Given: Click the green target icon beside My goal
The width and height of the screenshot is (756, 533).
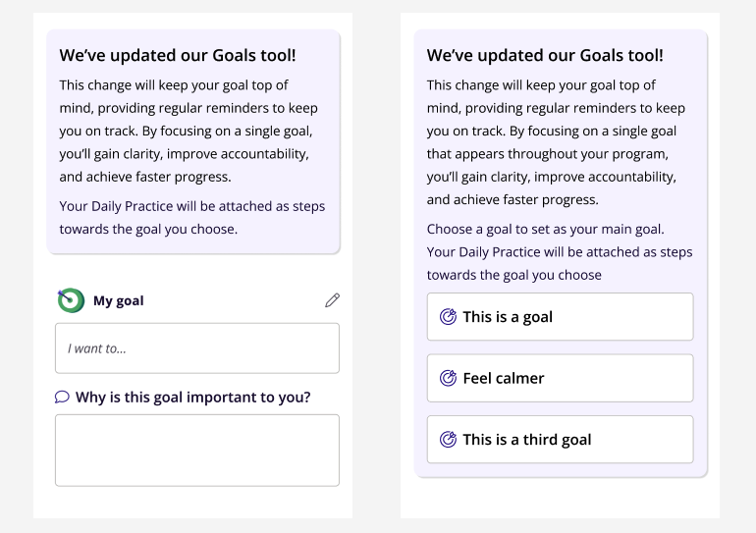Looking at the screenshot, I should pyautogui.click(x=71, y=300).
